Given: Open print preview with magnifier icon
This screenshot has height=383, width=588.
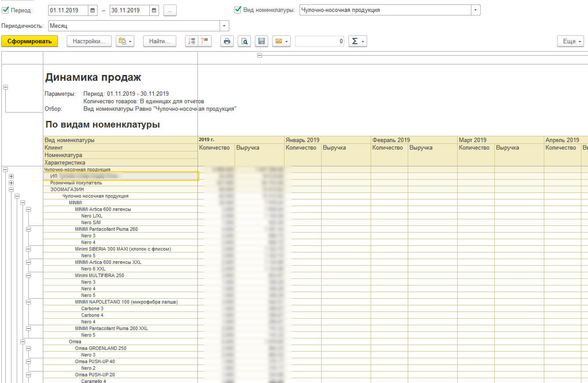Looking at the screenshot, I should (244, 41).
